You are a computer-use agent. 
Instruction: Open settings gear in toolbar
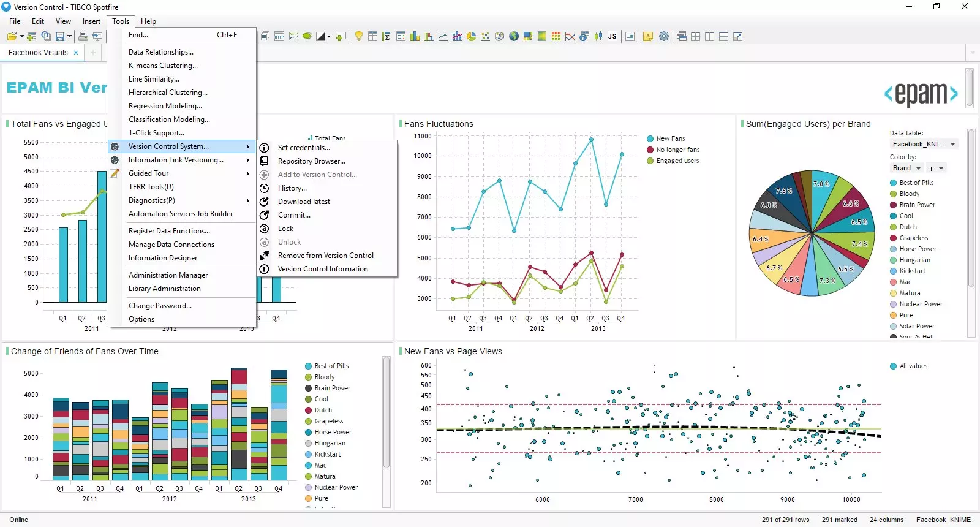pyautogui.click(x=664, y=37)
